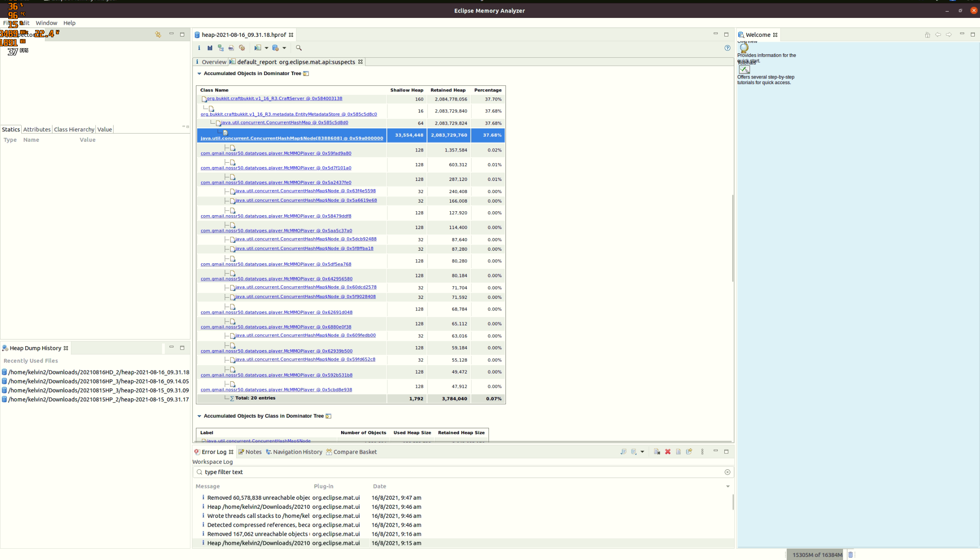Click the Find Object by Address magnifier
The width and height of the screenshot is (980, 560).
tap(299, 48)
